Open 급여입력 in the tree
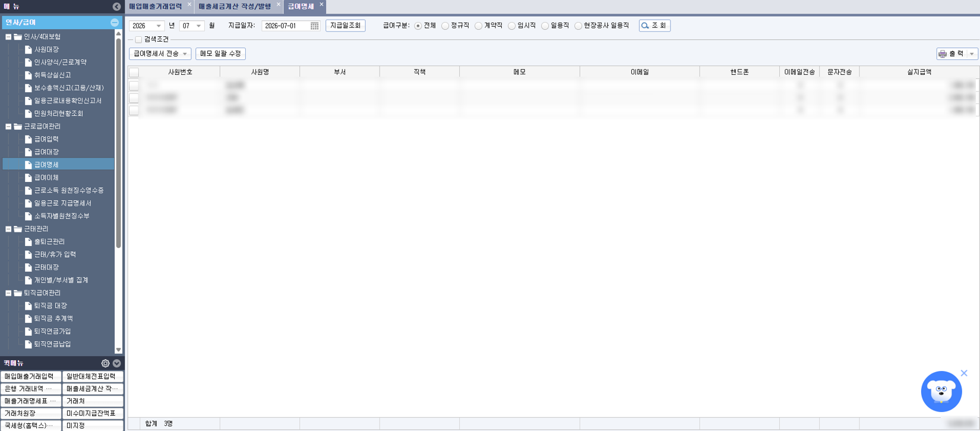The image size is (980, 431). click(46, 139)
